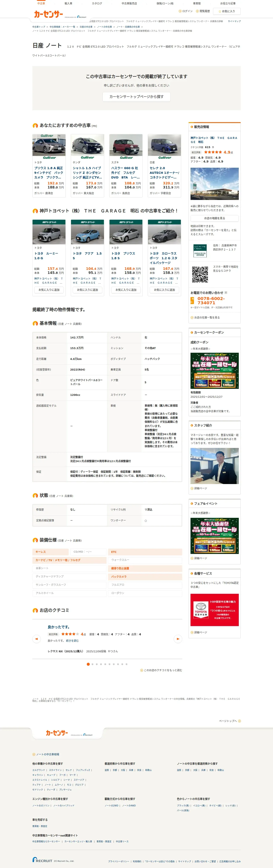
Task: Open the 年末大感謝祭 coupon banner
Action: [214, 371]
